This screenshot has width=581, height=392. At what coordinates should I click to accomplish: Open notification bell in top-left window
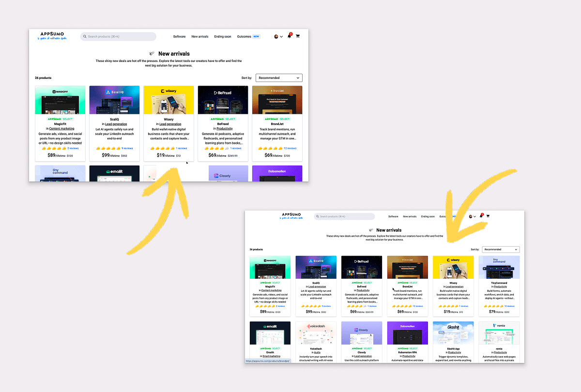(290, 36)
